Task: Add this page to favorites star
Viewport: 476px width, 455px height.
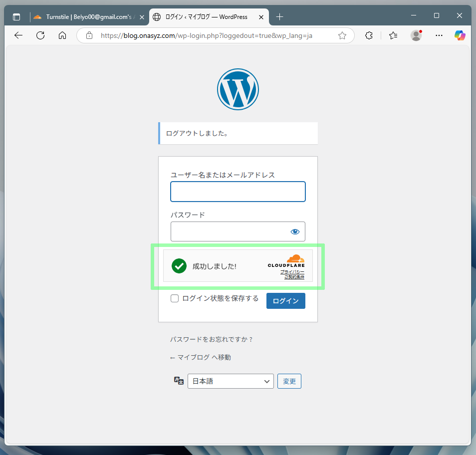Action: click(x=342, y=35)
